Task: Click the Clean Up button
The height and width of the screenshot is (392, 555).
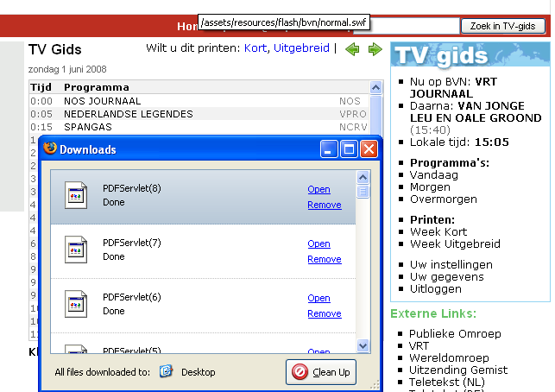Action: (x=321, y=372)
